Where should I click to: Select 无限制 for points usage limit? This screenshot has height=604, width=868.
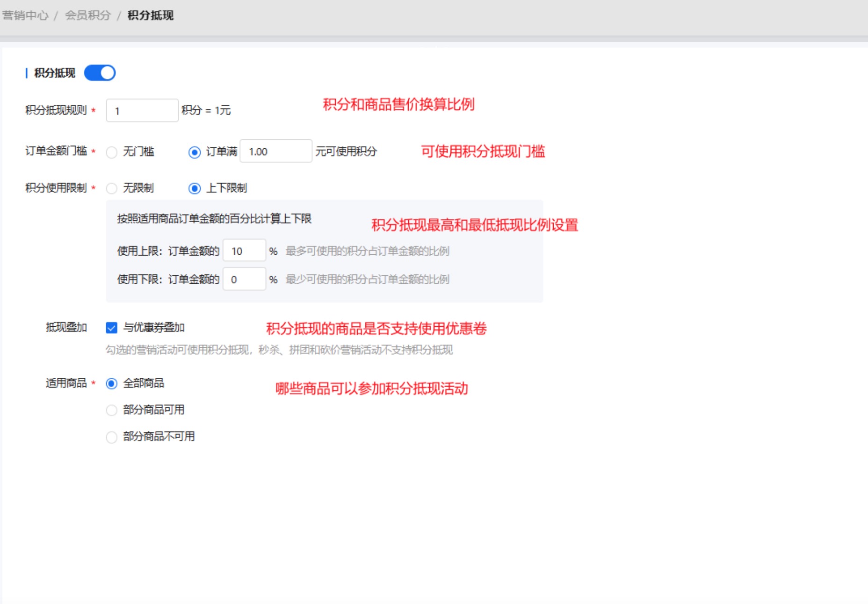pos(112,188)
